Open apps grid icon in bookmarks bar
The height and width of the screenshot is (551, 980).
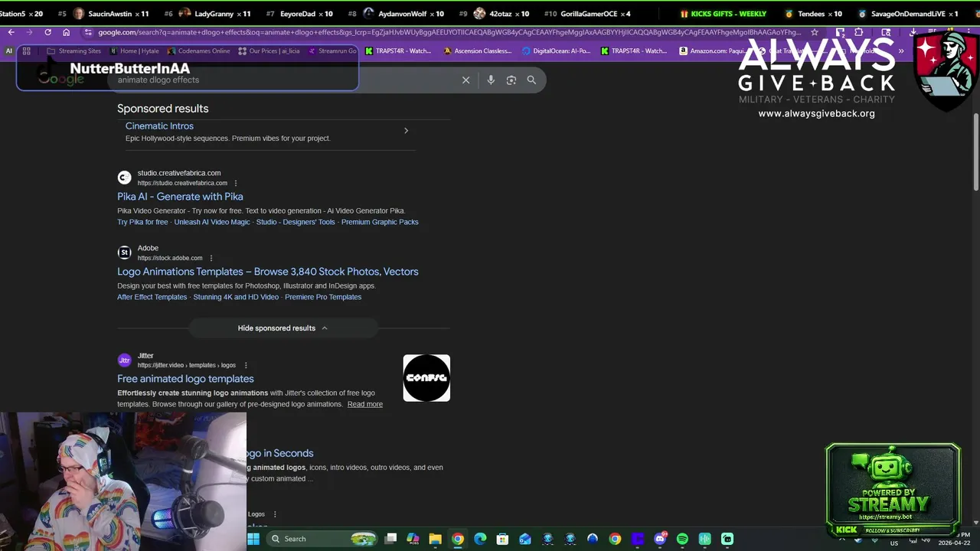point(26,51)
